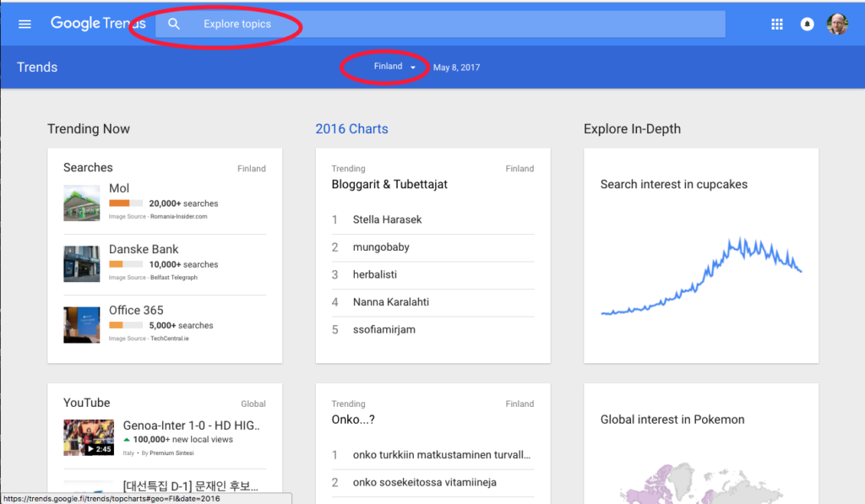Image resolution: width=865 pixels, height=504 pixels.
Task: Open the Bloggarit & Tubettajat chart
Action: 389,185
